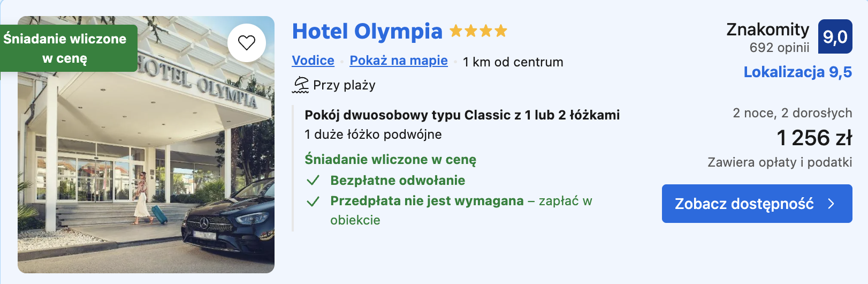The height and width of the screenshot is (284, 868).
Task: Click the green Śniadanie wliczone w cenę text
Action: [x=390, y=160]
